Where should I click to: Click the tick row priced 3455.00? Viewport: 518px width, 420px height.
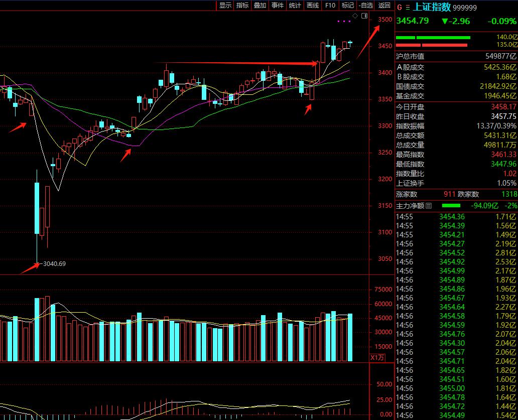click(456, 388)
